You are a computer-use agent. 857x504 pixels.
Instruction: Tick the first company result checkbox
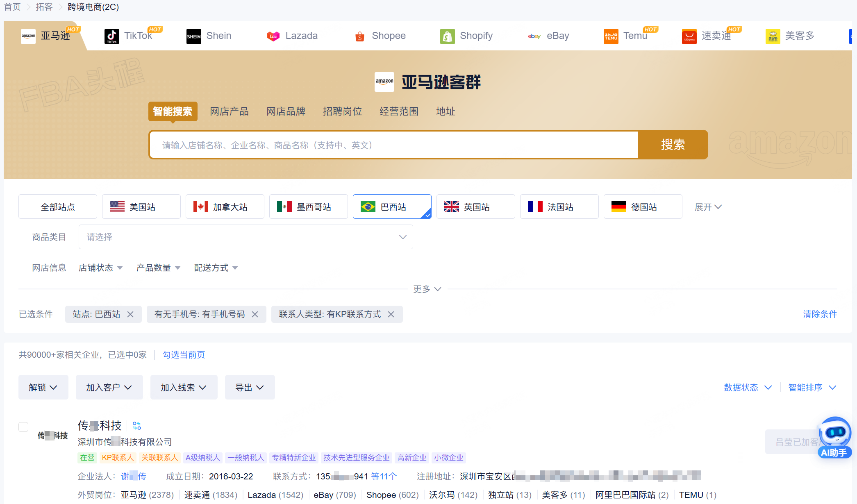23,427
